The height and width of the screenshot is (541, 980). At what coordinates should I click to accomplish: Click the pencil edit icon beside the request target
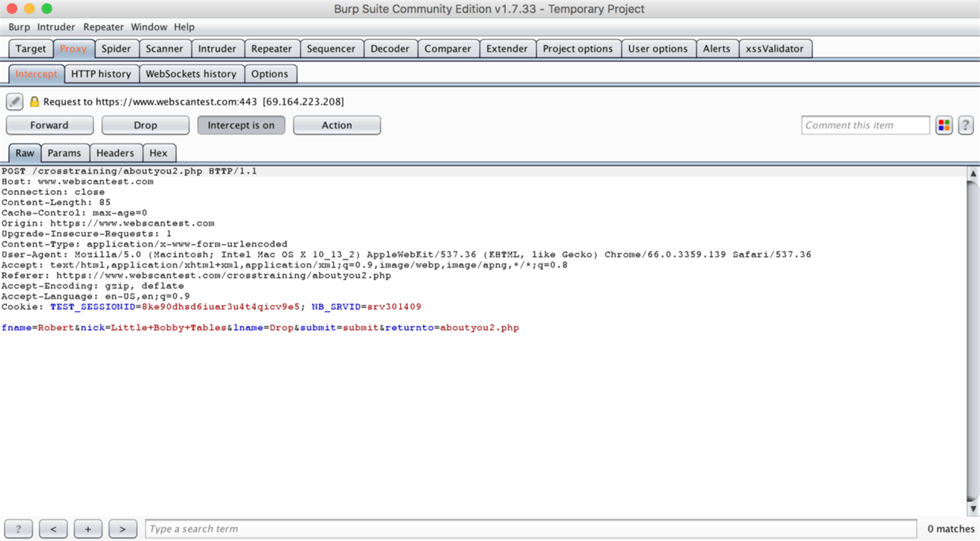[x=14, y=102]
